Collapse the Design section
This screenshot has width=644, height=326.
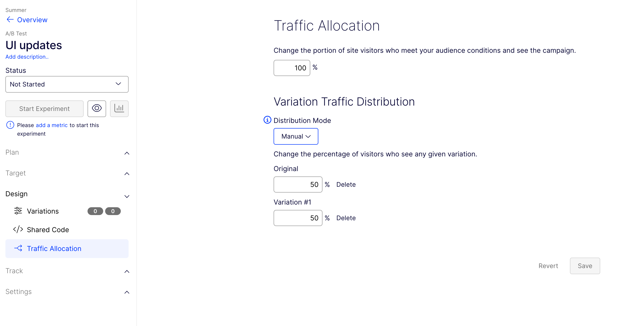(x=127, y=196)
